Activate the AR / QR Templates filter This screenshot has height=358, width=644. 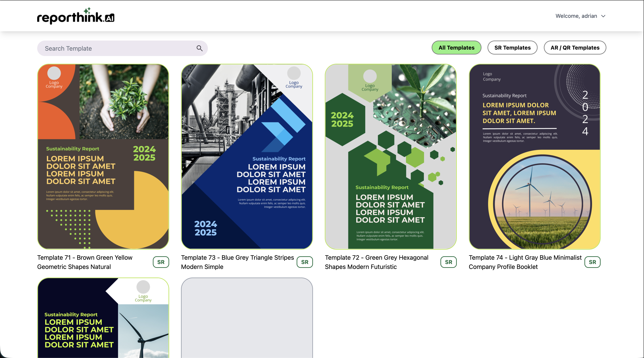point(575,47)
